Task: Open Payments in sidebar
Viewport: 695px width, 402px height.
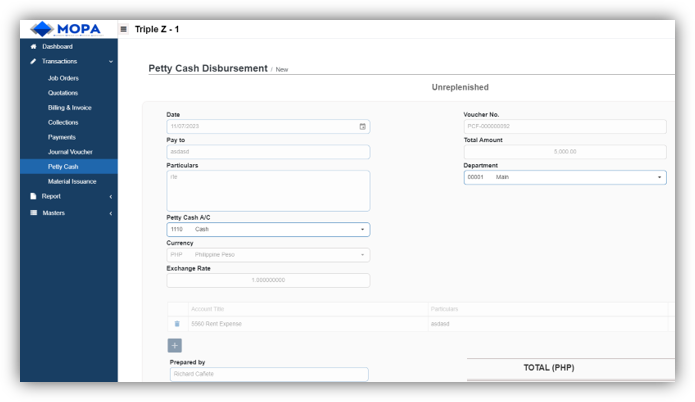Action: coord(62,137)
